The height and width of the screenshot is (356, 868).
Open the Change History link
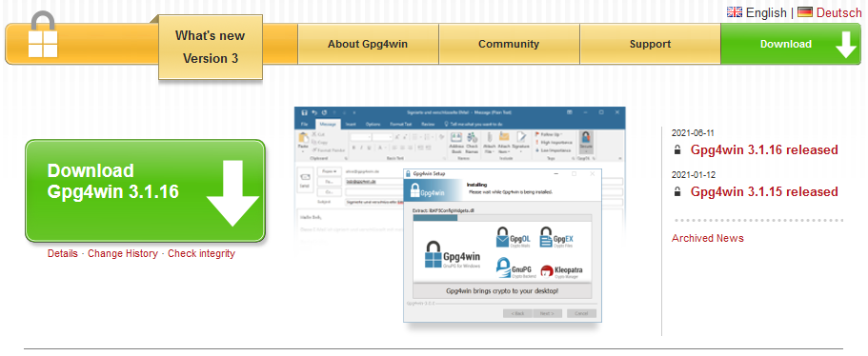click(x=123, y=254)
